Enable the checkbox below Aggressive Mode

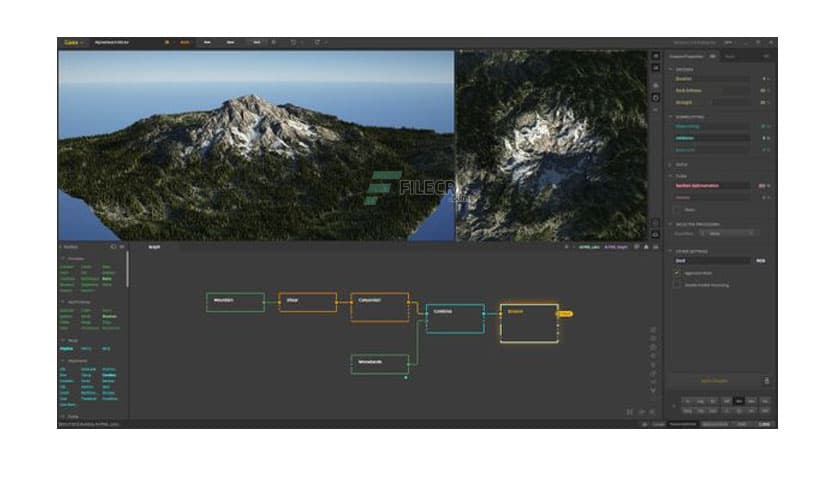[677, 284]
